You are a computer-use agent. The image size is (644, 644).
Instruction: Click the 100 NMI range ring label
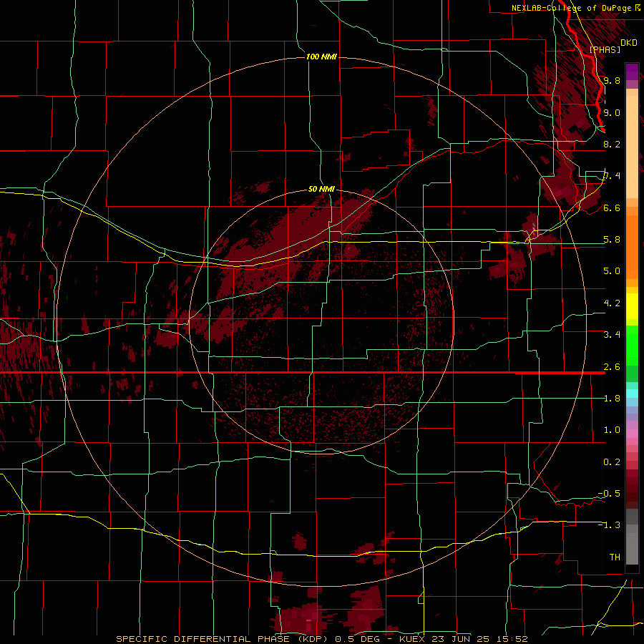321,57
